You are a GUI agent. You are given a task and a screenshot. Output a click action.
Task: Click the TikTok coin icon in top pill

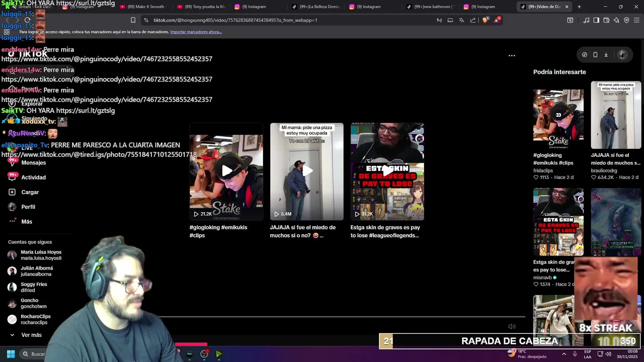(585, 55)
